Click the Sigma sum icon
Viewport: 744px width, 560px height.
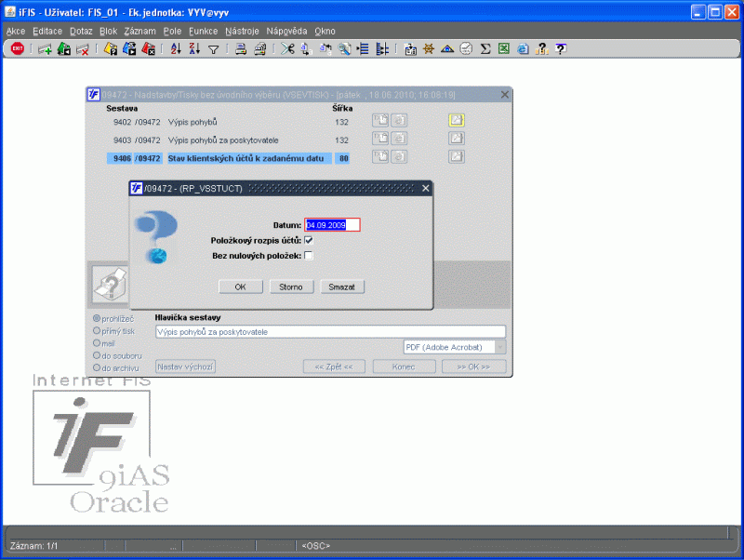point(485,49)
